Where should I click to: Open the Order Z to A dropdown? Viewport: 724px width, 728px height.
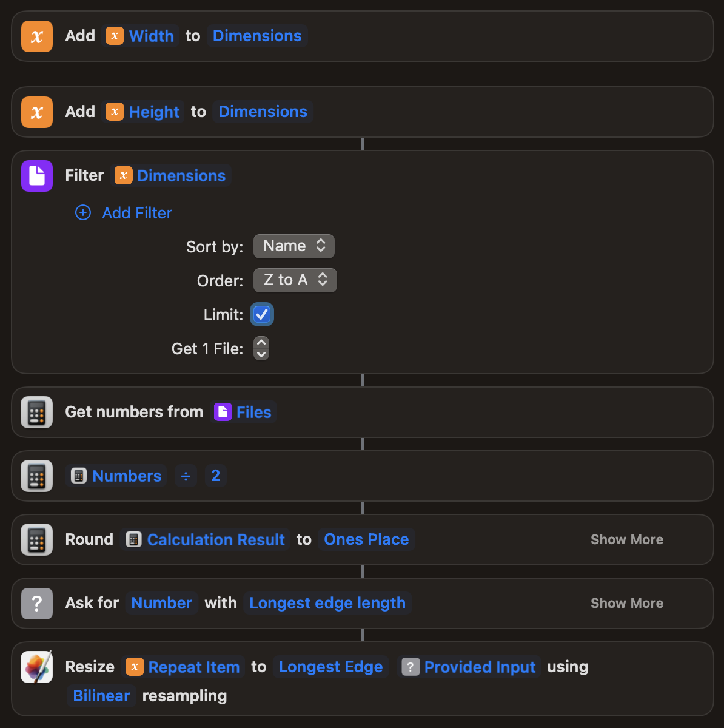pos(295,280)
